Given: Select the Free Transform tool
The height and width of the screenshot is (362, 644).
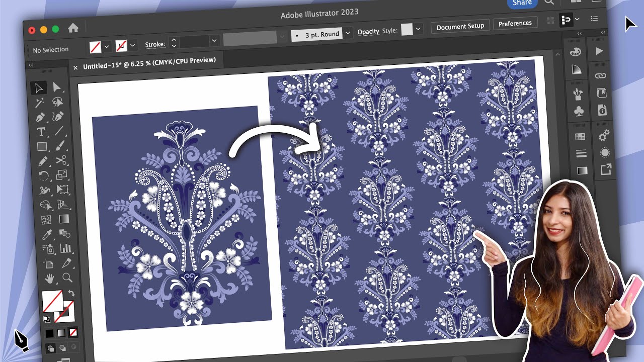Looking at the screenshot, I should point(63,190).
